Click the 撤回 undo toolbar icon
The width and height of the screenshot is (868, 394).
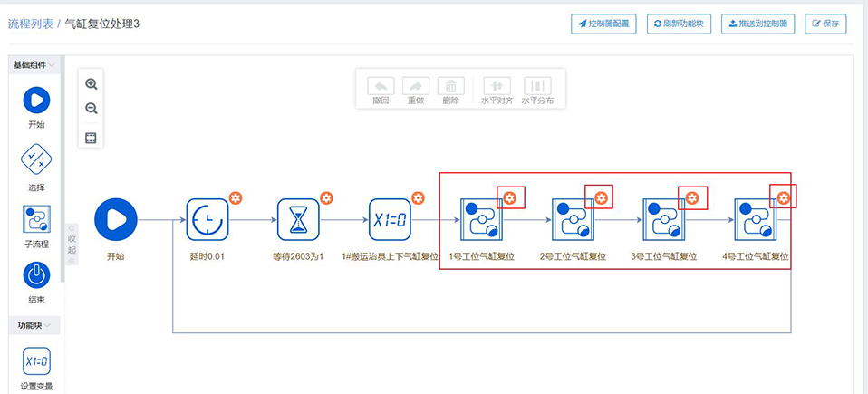tap(381, 86)
